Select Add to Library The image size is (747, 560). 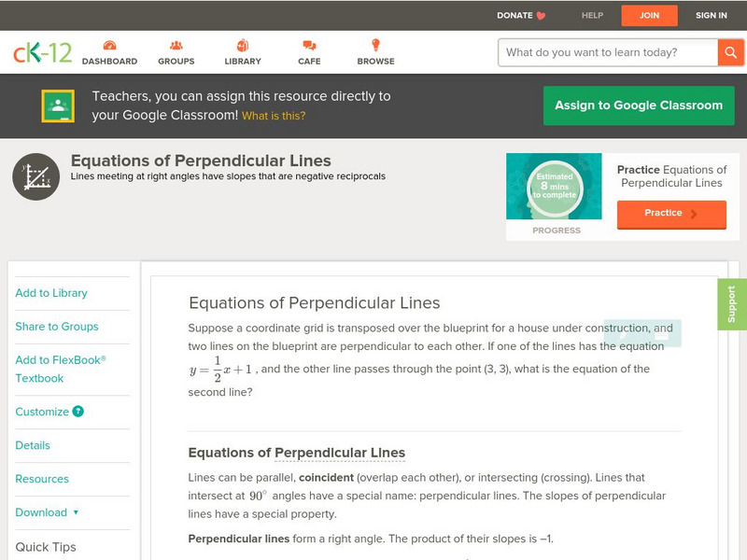51,293
